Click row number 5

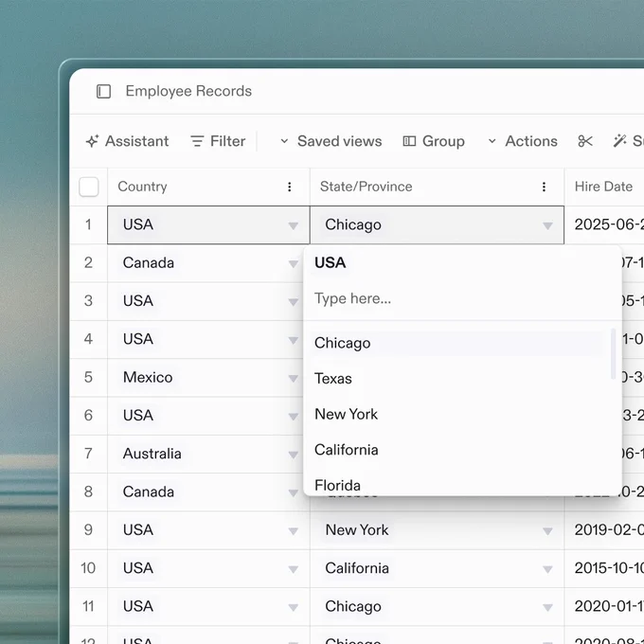[x=88, y=378]
